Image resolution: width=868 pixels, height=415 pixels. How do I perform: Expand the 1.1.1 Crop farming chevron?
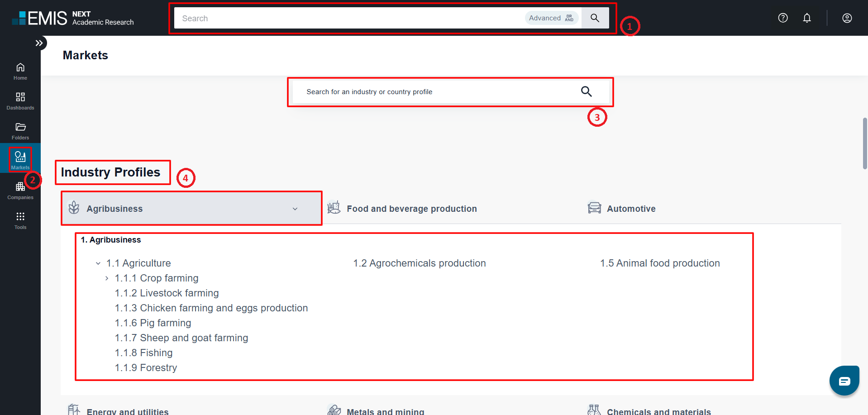point(107,278)
